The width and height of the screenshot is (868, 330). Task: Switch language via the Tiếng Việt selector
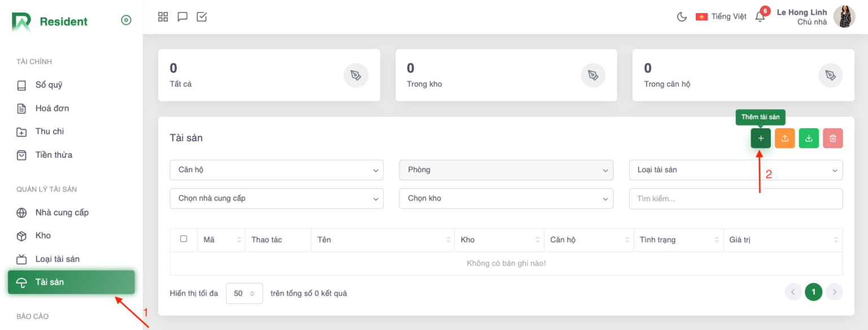click(721, 17)
